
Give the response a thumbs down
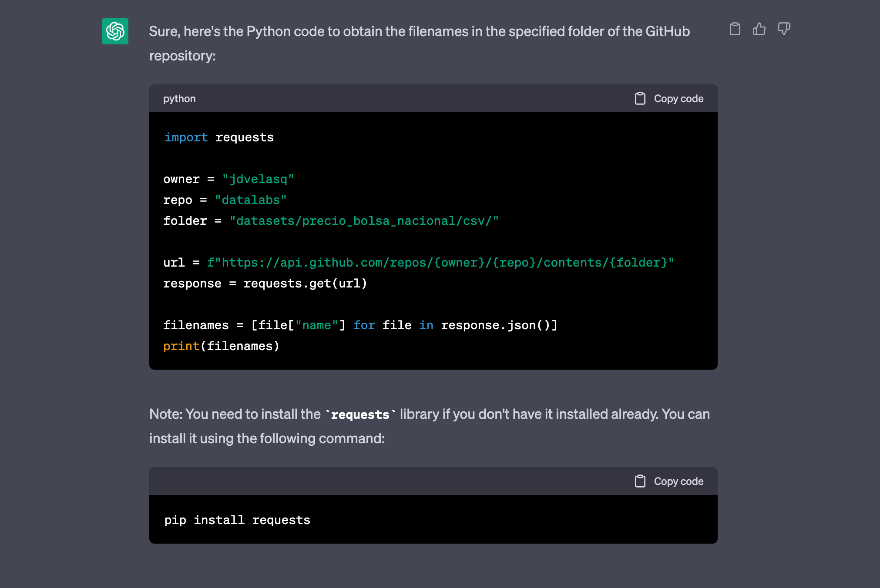point(784,29)
